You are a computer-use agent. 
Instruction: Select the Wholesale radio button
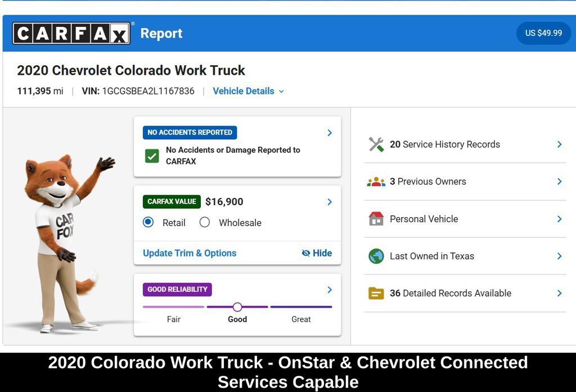[205, 222]
